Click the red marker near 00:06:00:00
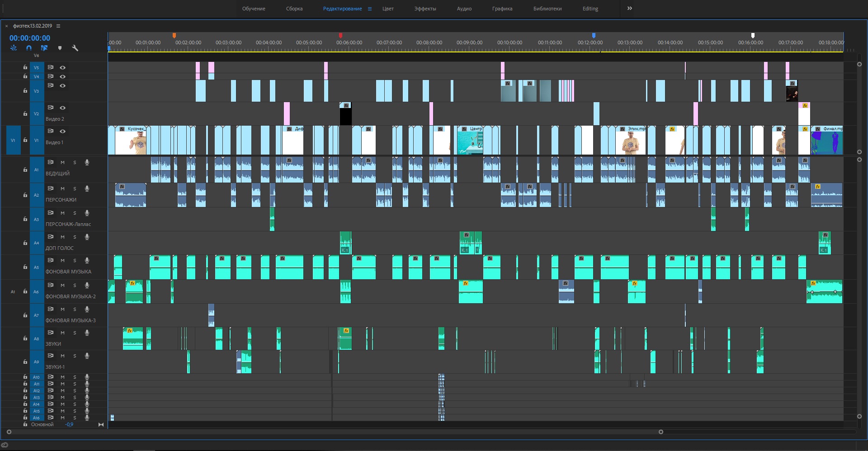Screen dimensions: 868x451 click(340, 35)
